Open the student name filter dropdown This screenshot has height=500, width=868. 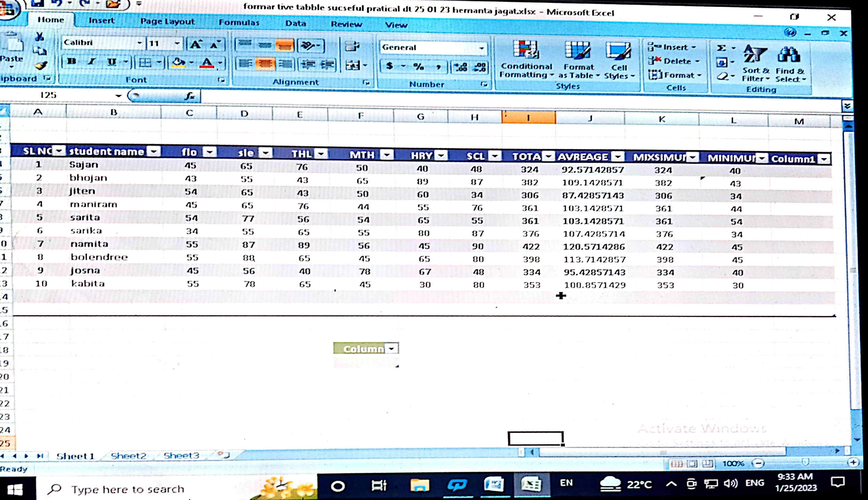tap(154, 151)
